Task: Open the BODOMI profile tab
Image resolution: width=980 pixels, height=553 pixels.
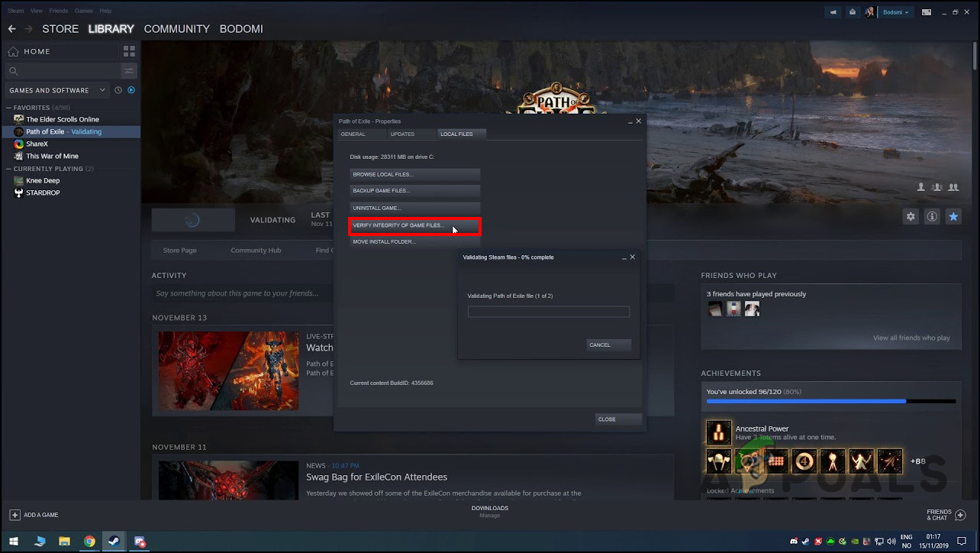Action: (x=241, y=29)
